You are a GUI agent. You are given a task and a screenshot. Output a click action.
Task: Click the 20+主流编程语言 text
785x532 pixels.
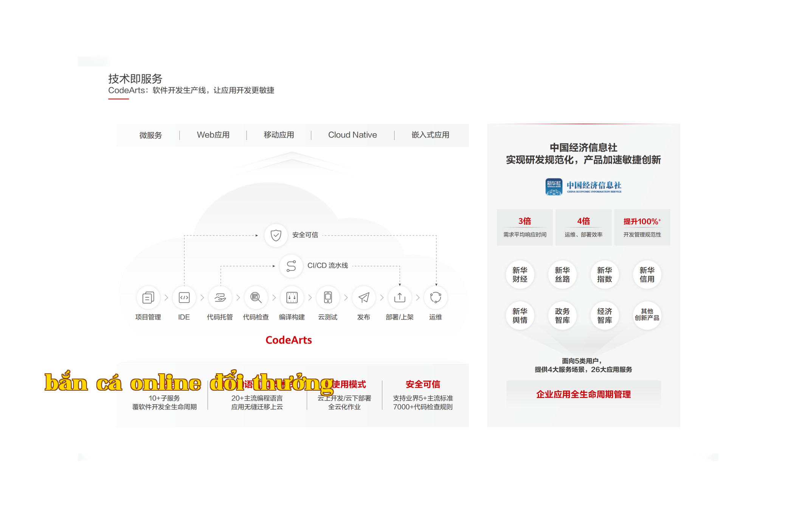click(257, 398)
